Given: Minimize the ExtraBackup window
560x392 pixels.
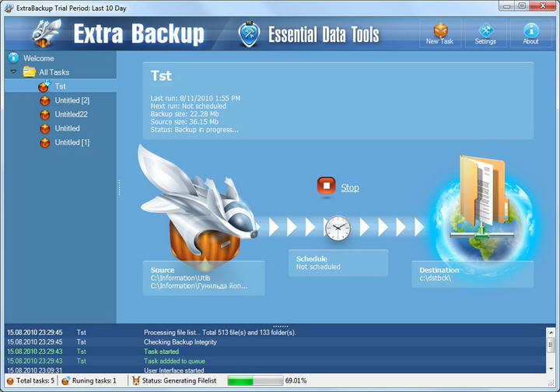Looking at the screenshot, I should click(507, 6).
